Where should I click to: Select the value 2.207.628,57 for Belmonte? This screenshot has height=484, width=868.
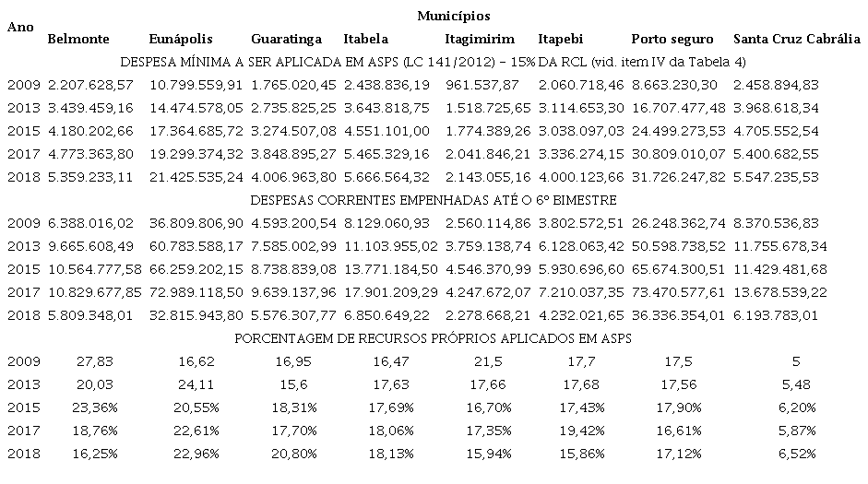tap(90, 85)
